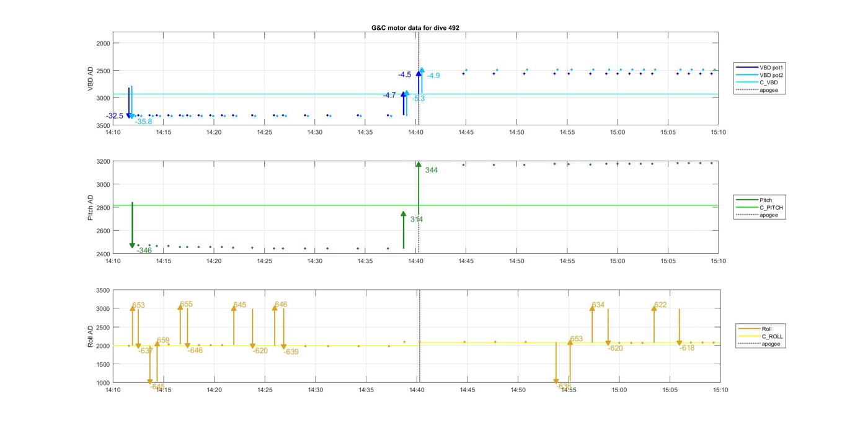Click the '-4.7' VBD data label

(x=389, y=95)
